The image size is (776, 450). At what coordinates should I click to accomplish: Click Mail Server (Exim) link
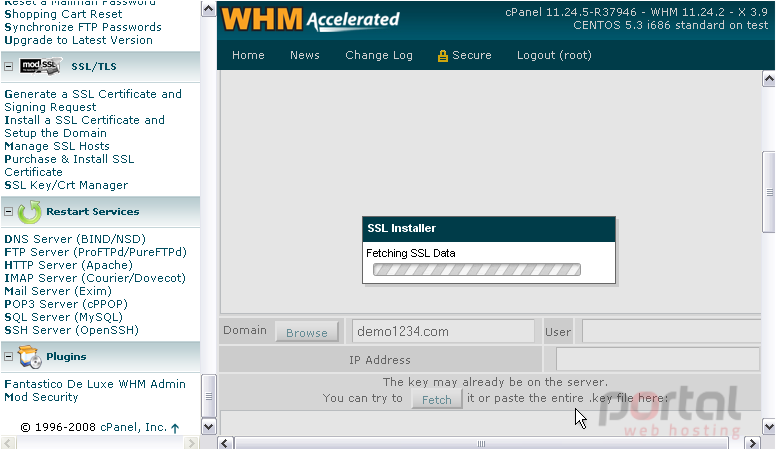(x=58, y=291)
